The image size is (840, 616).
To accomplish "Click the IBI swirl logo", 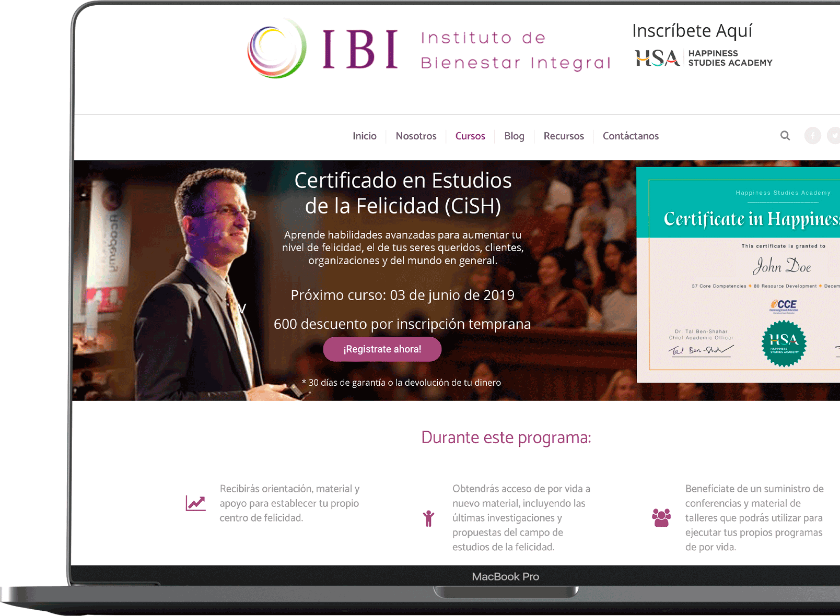I will click(x=276, y=49).
